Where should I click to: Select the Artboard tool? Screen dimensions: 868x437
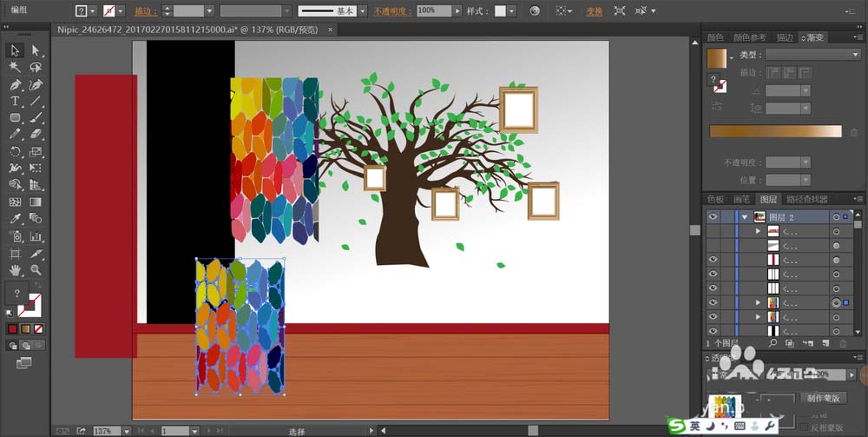point(15,254)
